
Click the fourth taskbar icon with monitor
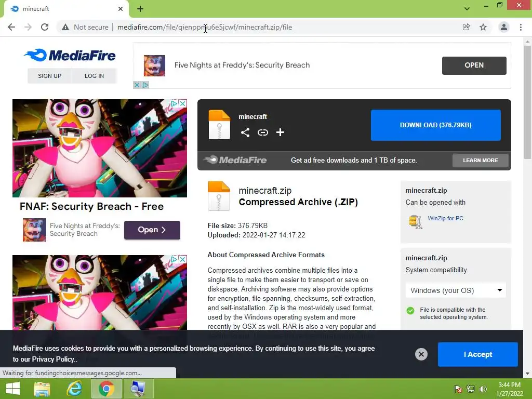[x=138, y=389]
